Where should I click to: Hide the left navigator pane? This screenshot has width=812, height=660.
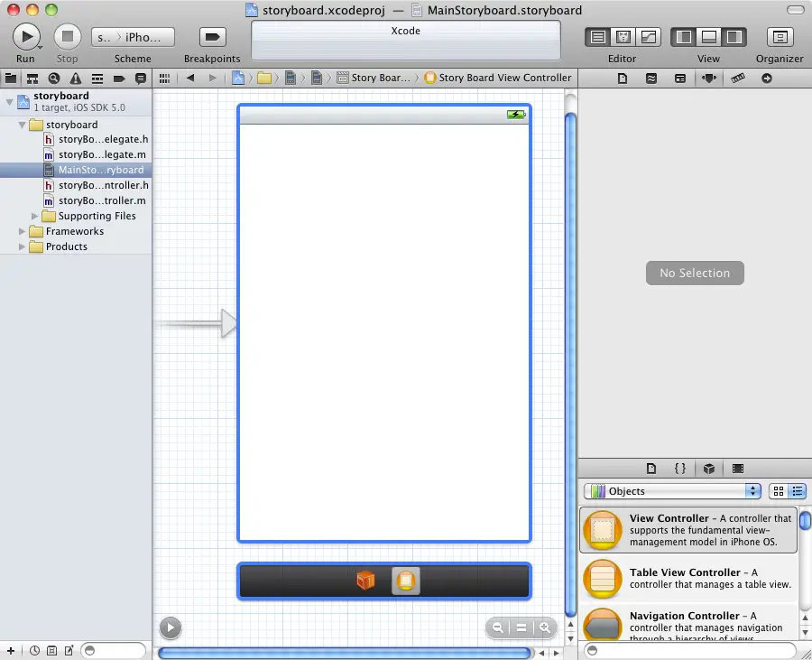[684, 37]
